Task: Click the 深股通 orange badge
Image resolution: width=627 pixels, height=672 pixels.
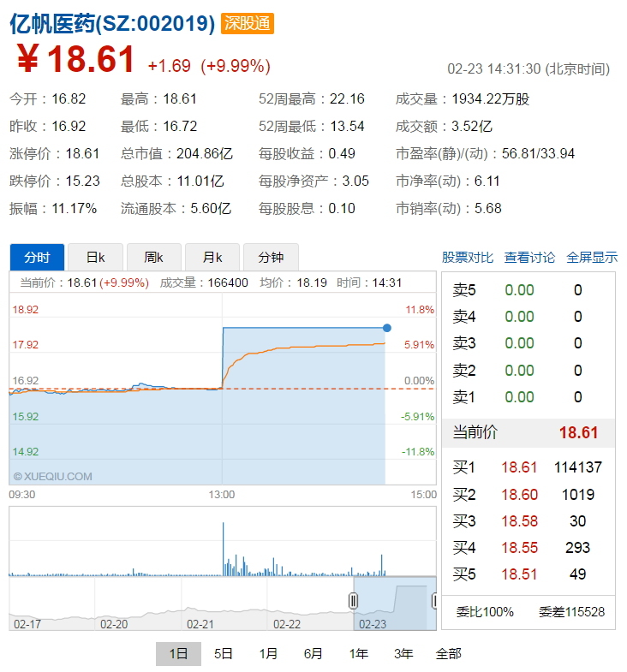Action: click(248, 23)
